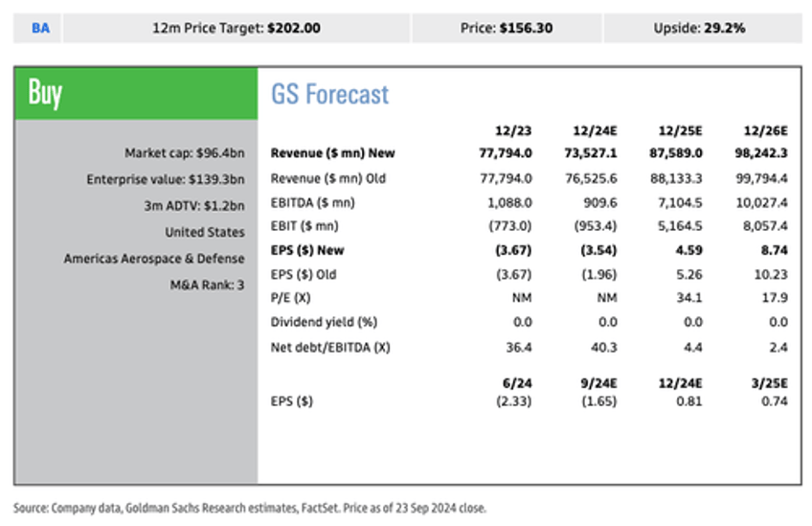
Task: Click Net debt/EBITDA value 4.4
Action: pyautogui.click(x=693, y=348)
